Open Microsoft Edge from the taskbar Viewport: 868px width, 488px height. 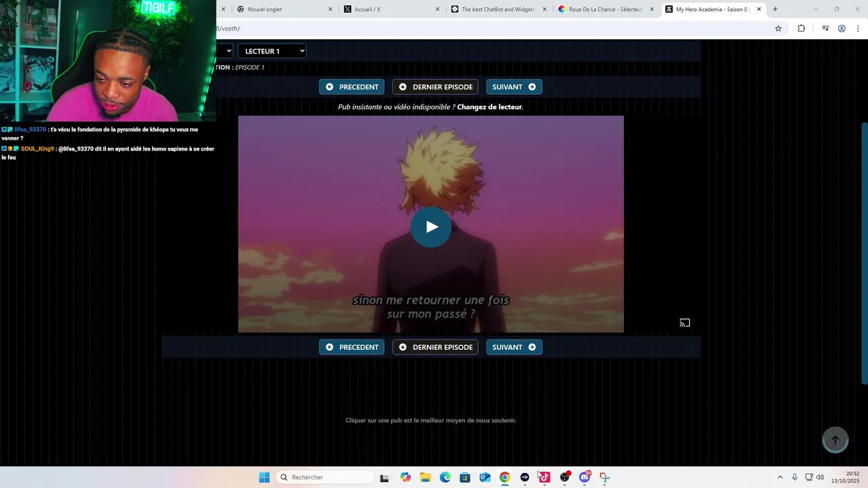445,477
